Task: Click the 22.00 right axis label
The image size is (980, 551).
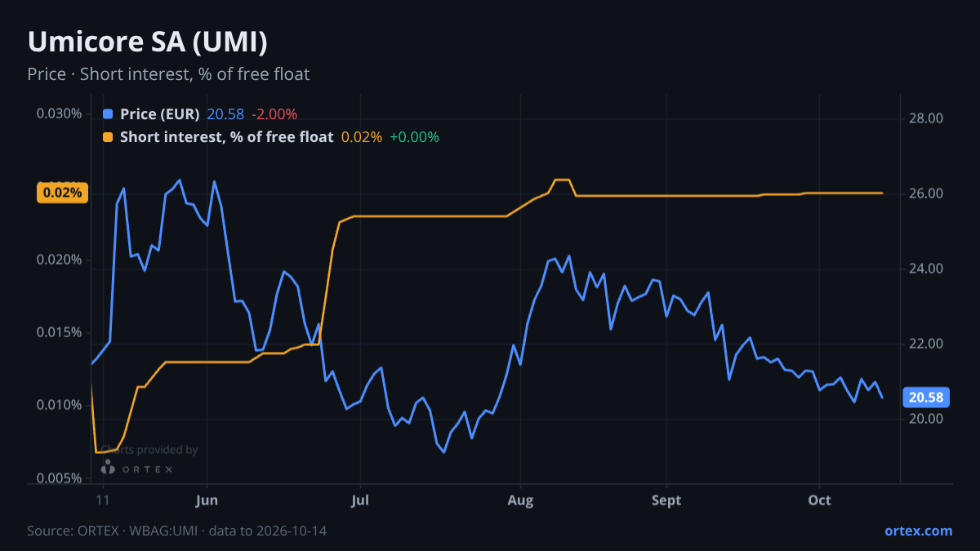Action: [x=926, y=344]
